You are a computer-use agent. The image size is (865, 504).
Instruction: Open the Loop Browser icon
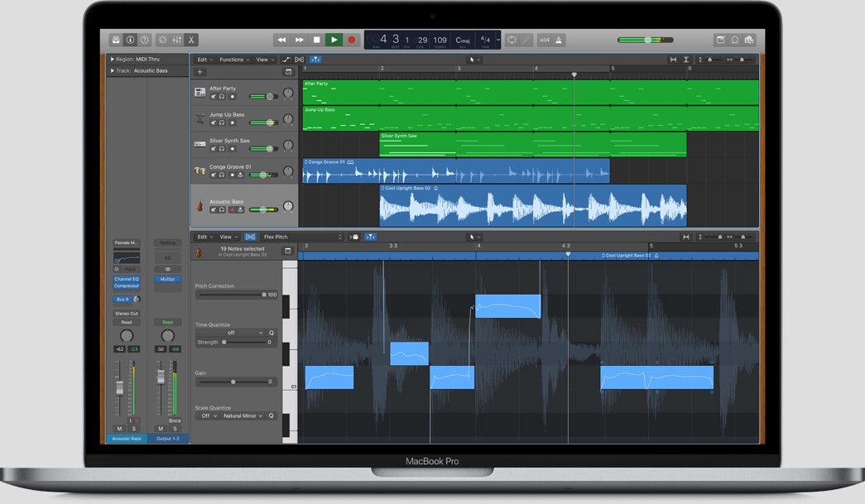(735, 40)
